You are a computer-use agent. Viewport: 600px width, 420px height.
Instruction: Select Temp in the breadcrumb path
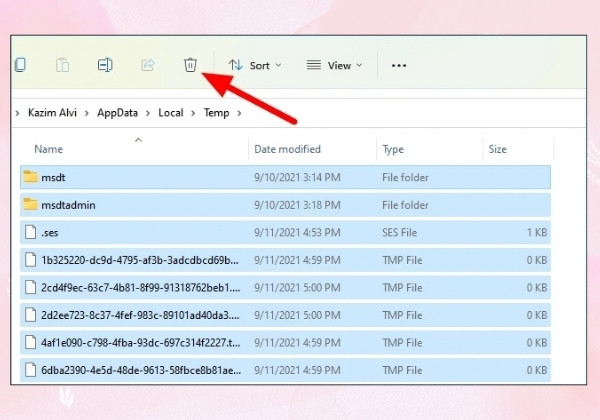216,112
